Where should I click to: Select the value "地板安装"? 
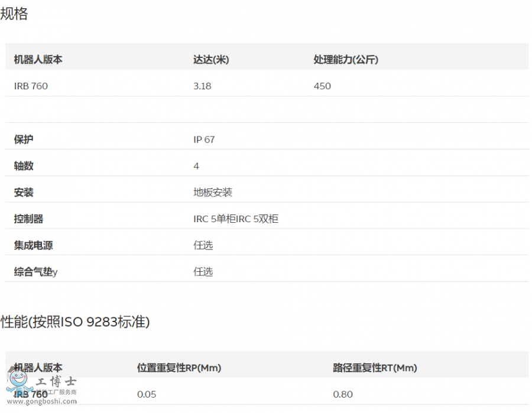213,192
